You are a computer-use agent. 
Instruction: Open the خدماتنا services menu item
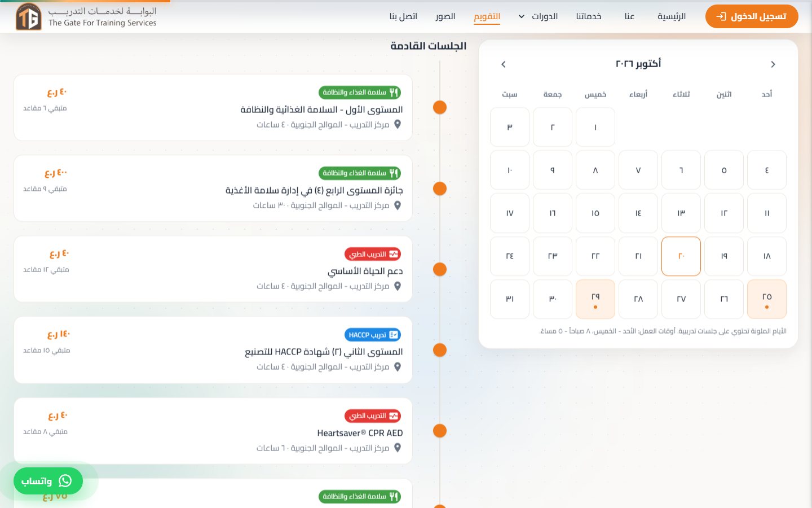[x=589, y=16]
